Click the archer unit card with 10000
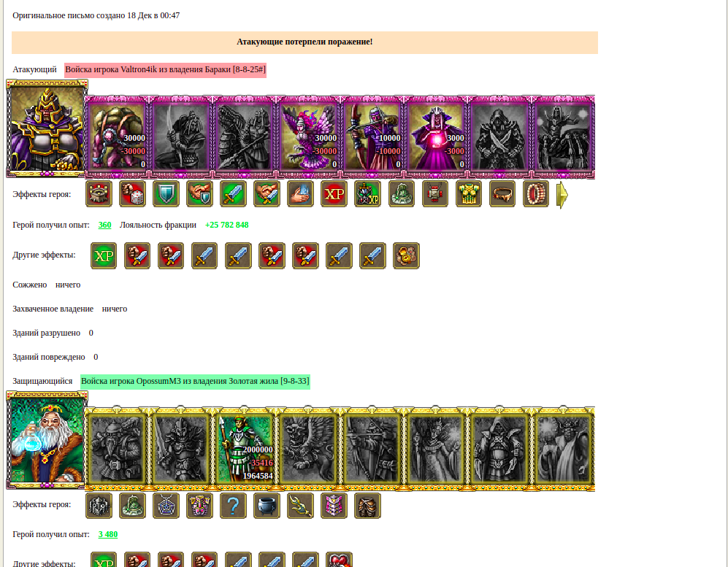Image resolution: width=728 pixels, height=567 pixels. coord(372,137)
